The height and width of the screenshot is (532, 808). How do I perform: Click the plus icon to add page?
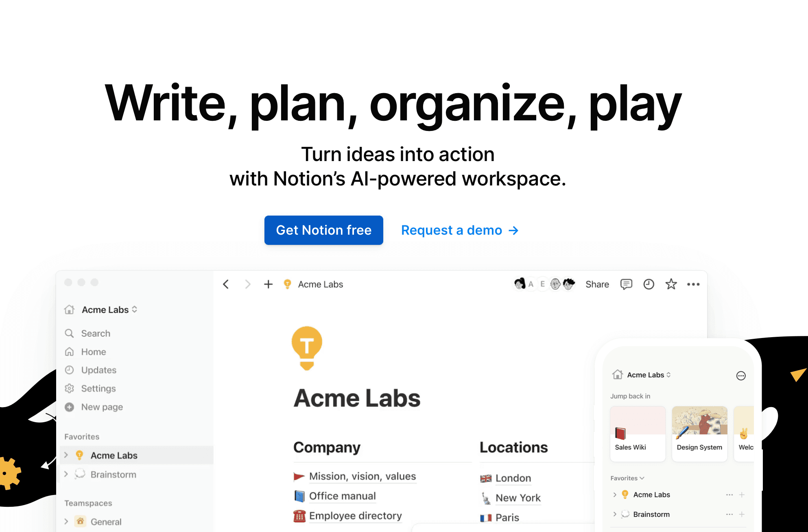click(x=268, y=284)
